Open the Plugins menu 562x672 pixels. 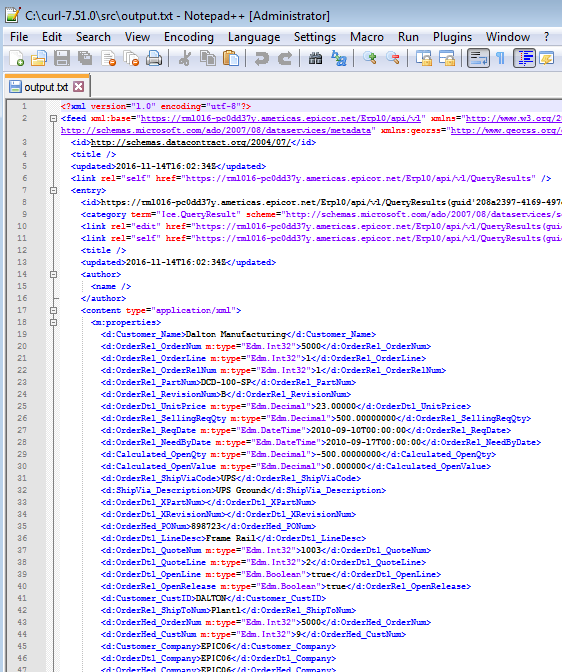click(452, 37)
